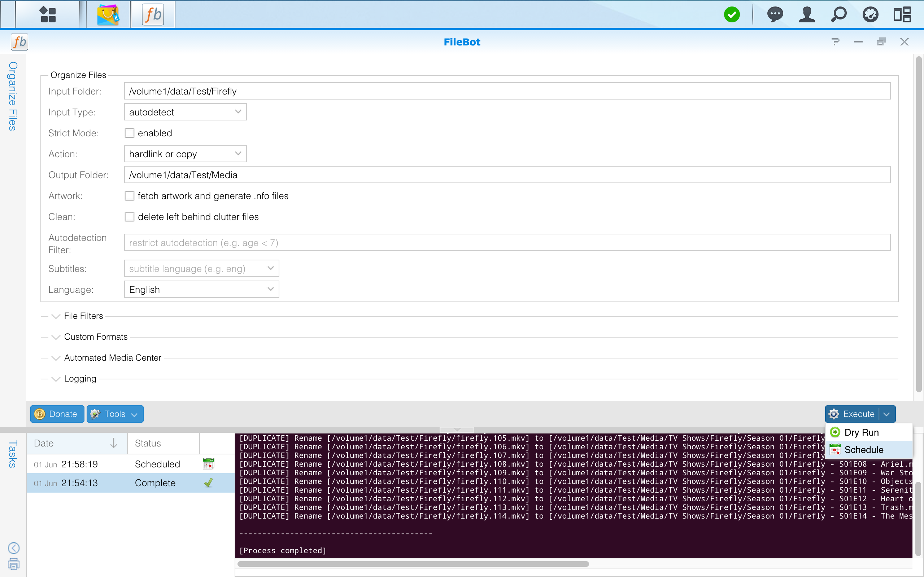Select Dry Run from Execute menu

(862, 432)
